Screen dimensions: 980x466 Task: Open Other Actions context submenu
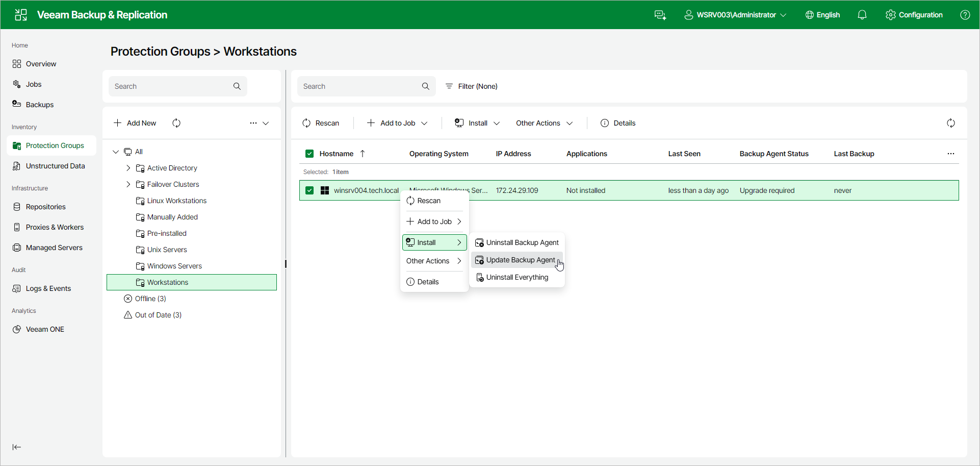[434, 261]
